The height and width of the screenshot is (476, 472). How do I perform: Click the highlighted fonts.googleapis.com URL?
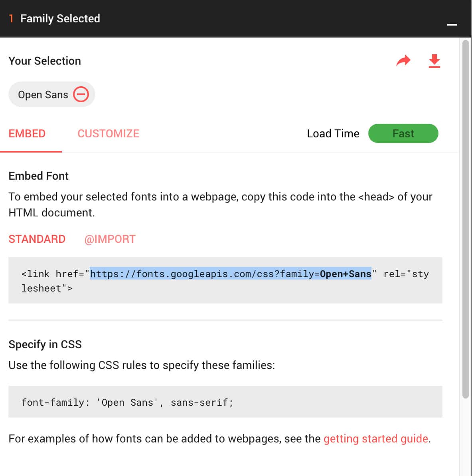[x=231, y=274]
